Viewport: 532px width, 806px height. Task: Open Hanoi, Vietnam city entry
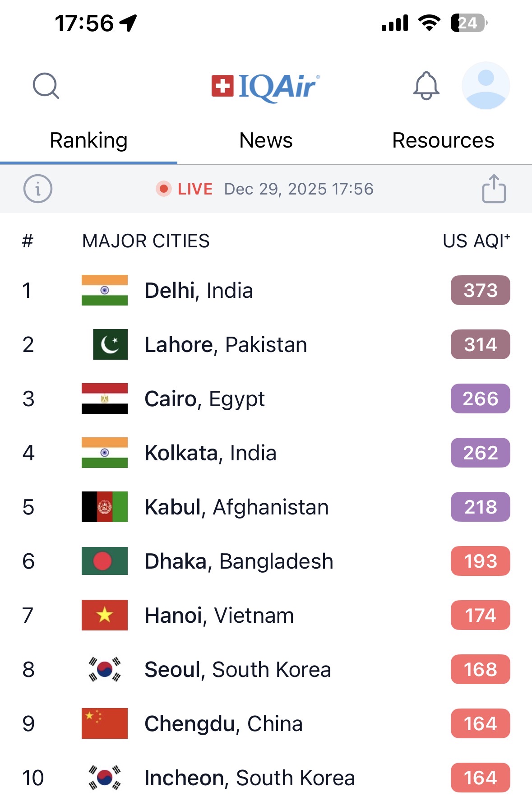point(219,615)
